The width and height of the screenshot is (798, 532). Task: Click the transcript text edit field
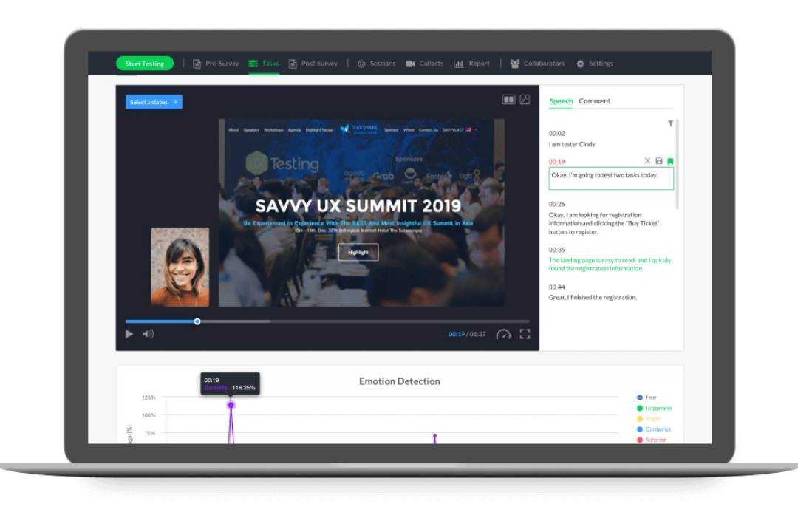611,179
